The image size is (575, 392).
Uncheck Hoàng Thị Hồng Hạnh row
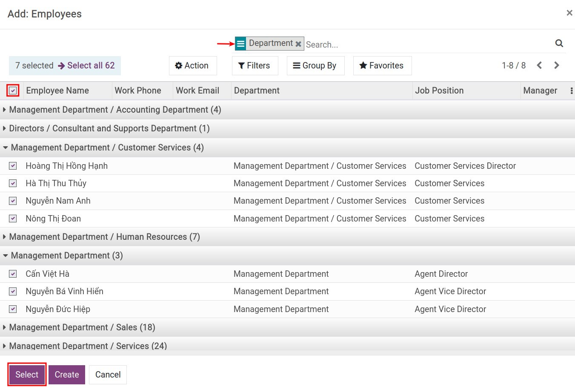tap(13, 166)
